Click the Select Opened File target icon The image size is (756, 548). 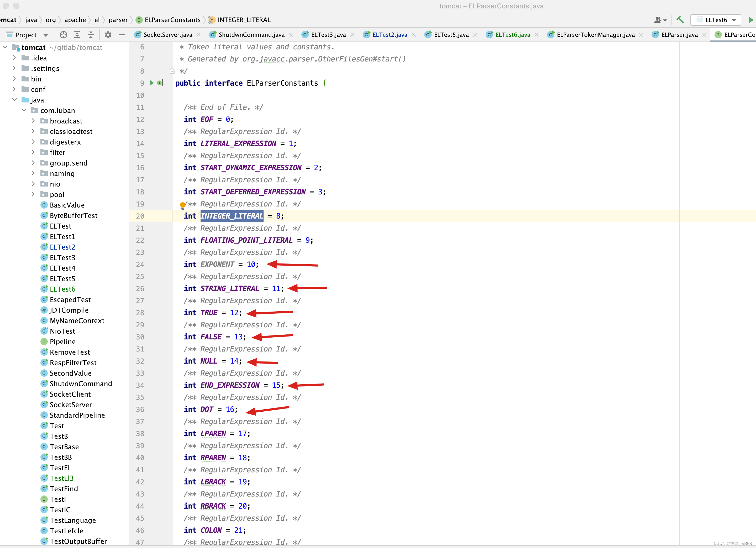point(63,35)
